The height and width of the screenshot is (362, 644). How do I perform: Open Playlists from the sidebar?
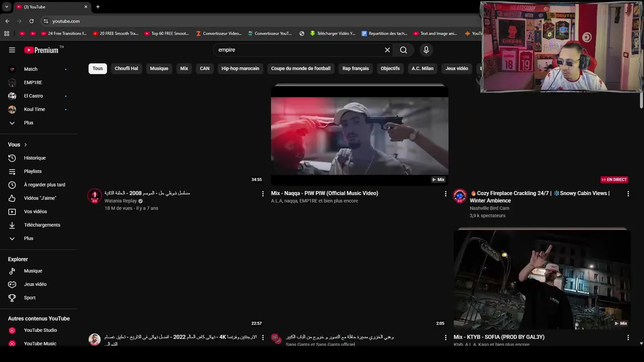pyautogui.click(x=39, y=171)
